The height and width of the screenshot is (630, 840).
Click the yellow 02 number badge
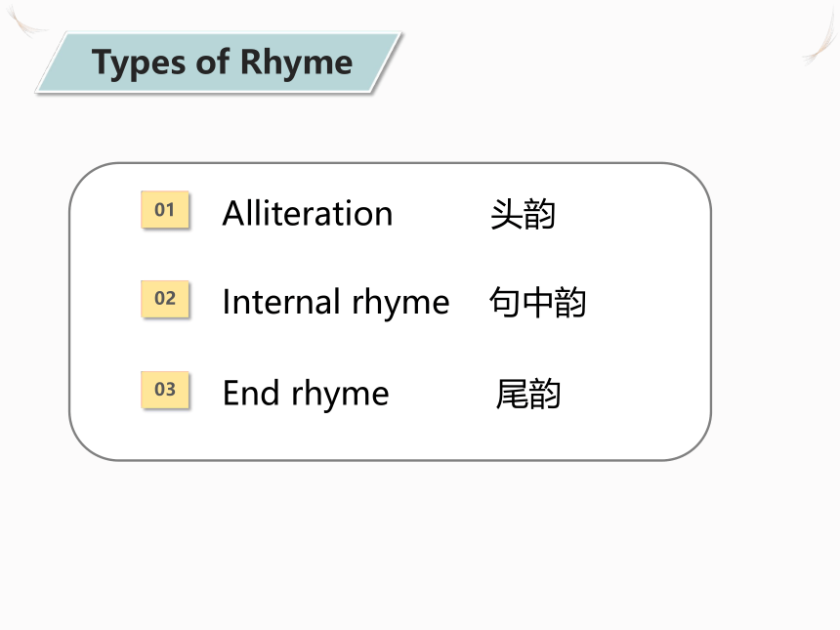[165, 298]
